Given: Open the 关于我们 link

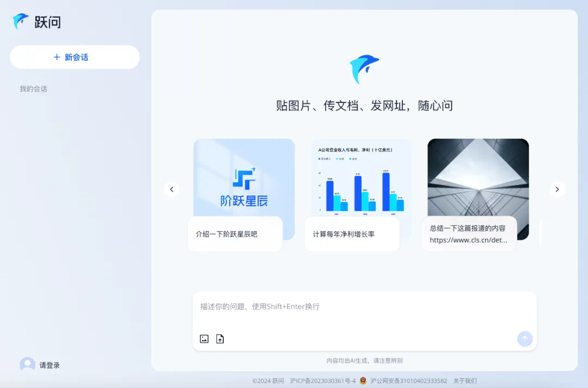Looking at the screenshot, I should pyautogui.click(x=465, y=381).
